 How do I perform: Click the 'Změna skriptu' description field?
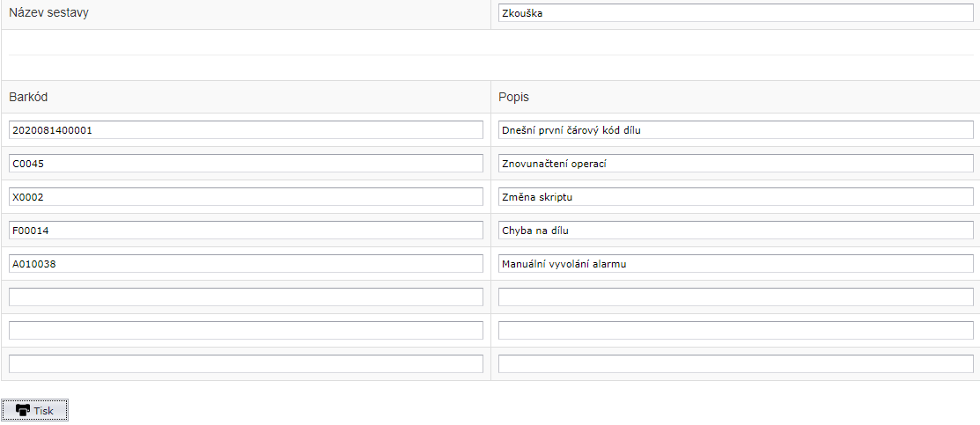coord(735,197)
